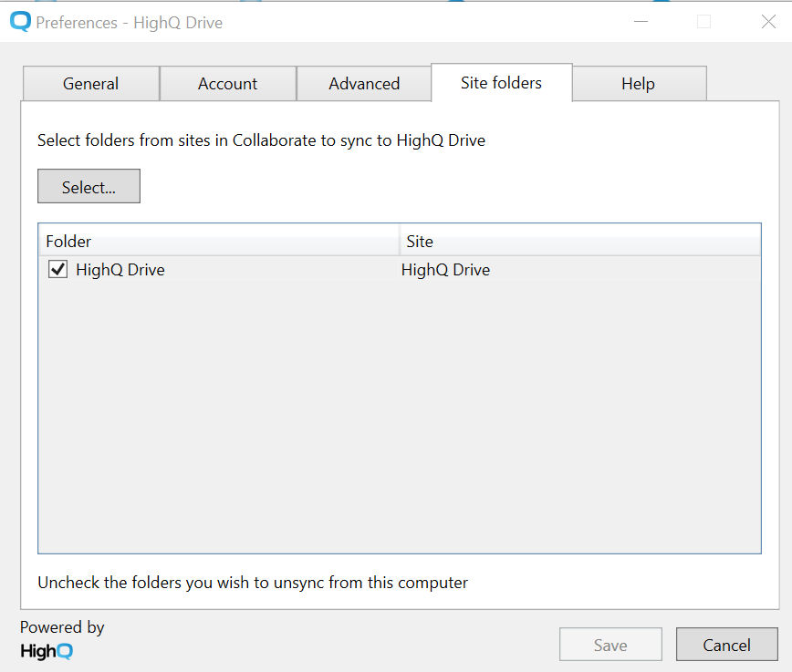Cancel the preferences dialog
This screenshot has width=792, height=672.
tap(727, 645)
